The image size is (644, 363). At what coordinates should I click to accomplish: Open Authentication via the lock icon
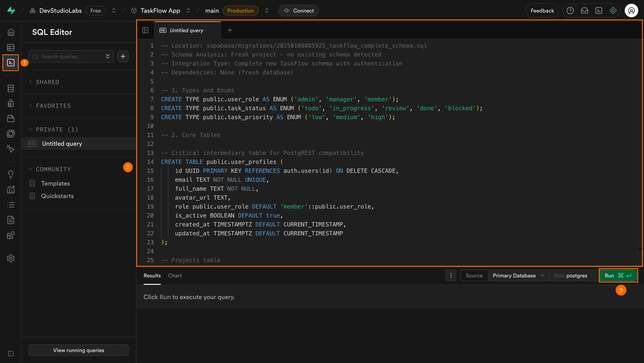[11, 103]
